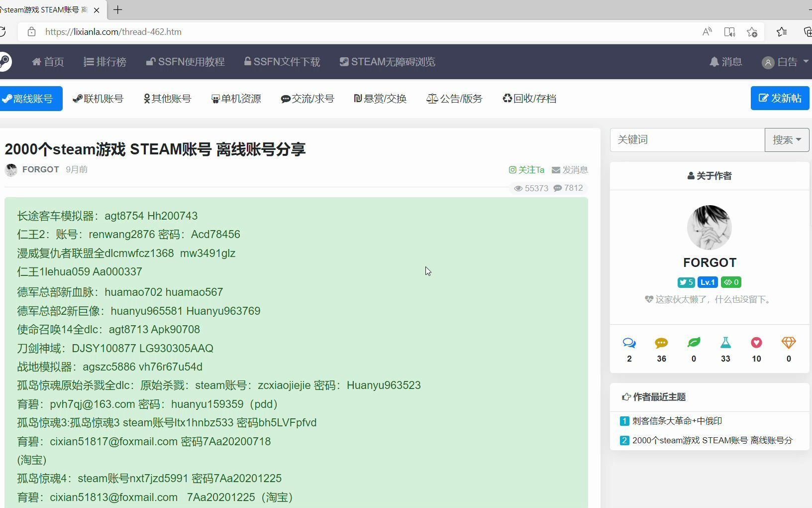
Task: Close the steam游戏 browser tab
Action: [x=97, y=10]
